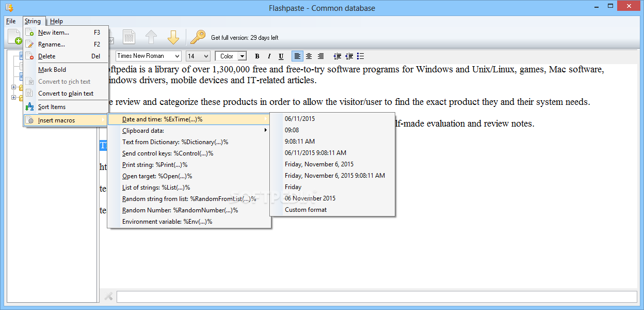This screenshot has width=644, height=310.
Task: Choose Custom format date option
Action: (332, 210)
